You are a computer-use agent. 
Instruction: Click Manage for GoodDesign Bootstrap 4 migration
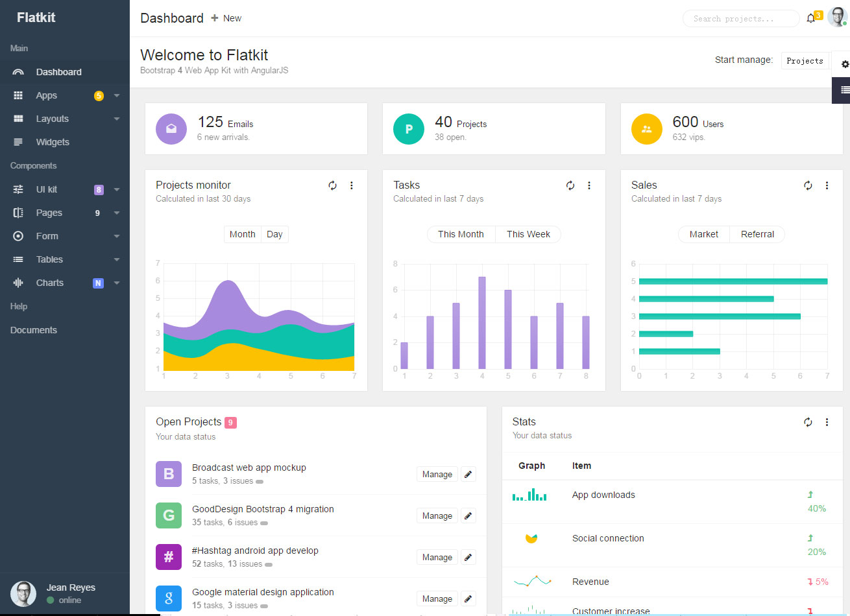point(437,515)
